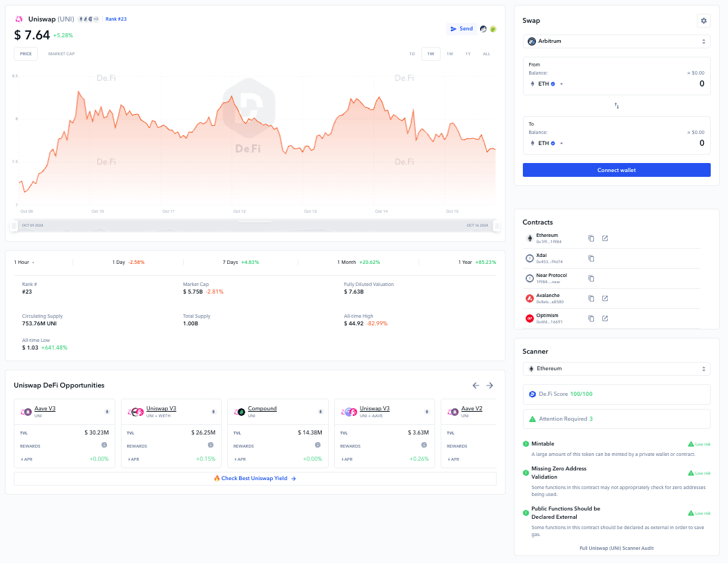
Task: Click Uniswap V3 UNI+WETH rewards icon
Action: tap(211, 445)
